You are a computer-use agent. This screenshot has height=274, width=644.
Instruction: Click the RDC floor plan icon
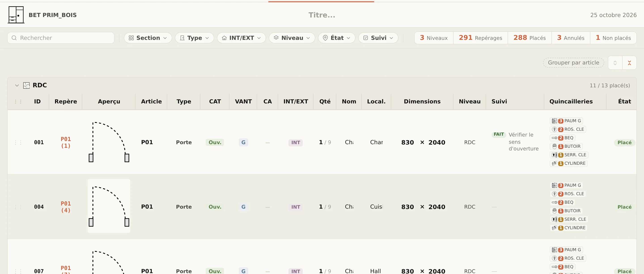26,85
